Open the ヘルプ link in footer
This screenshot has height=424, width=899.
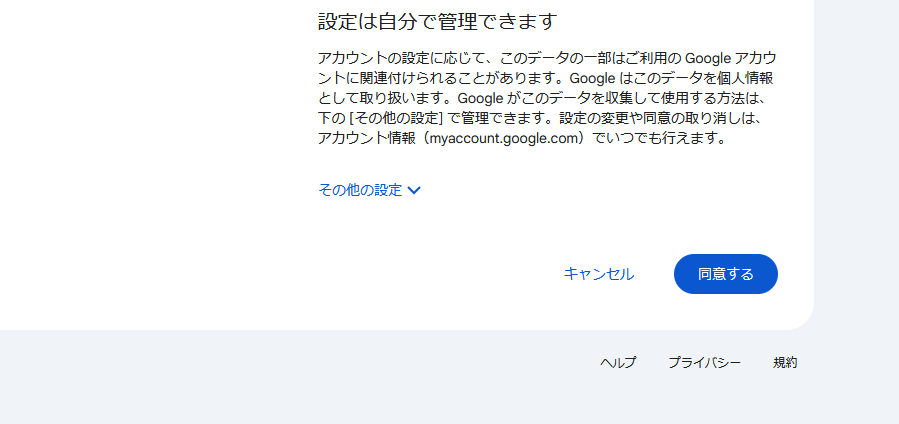(x=617, y=363)
